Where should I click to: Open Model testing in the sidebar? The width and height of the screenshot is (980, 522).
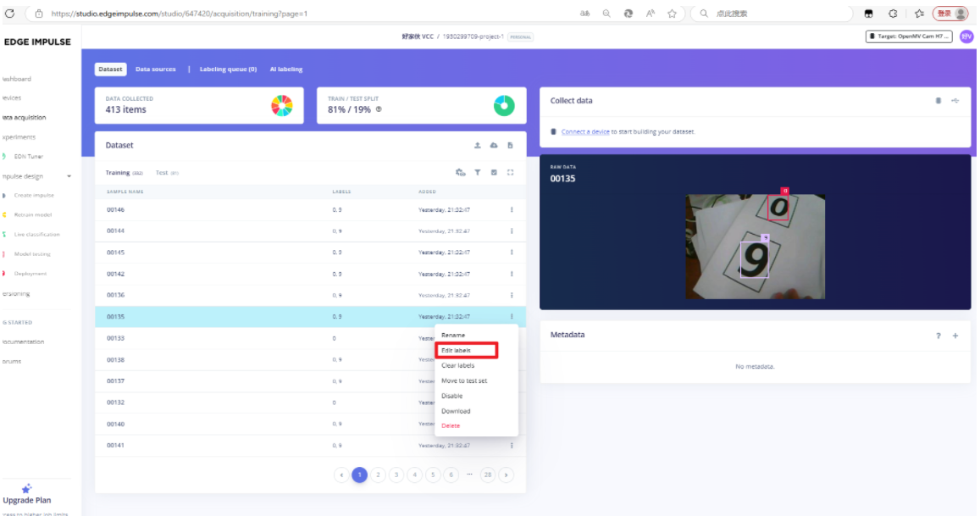click(32, 254)
